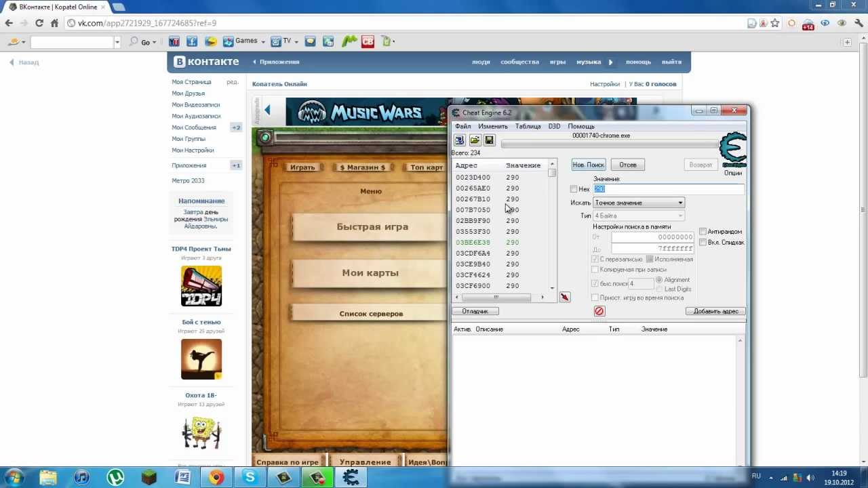Screen dimensions: 868x488
Task: Click the Chrome home icon
Action: [55, 23]
